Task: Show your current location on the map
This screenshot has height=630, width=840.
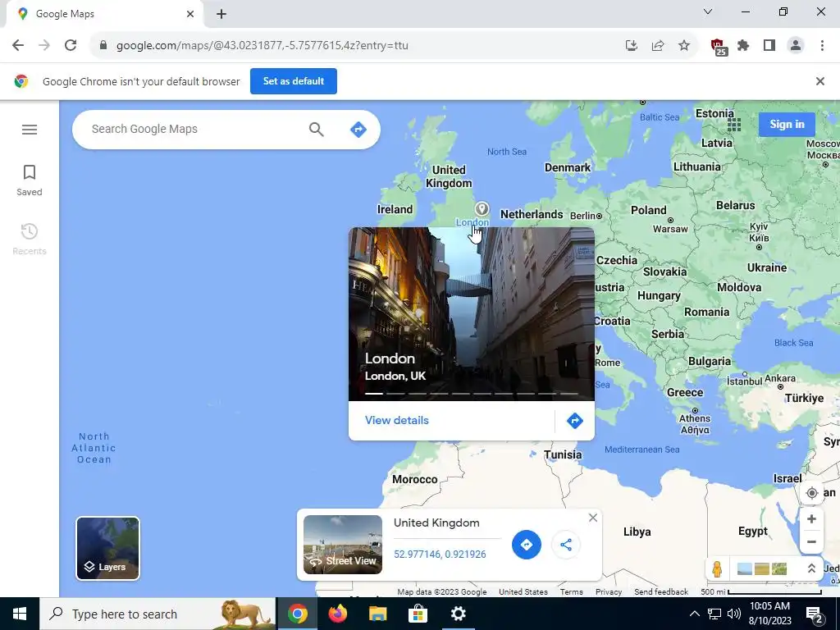Action: point(811,493)
